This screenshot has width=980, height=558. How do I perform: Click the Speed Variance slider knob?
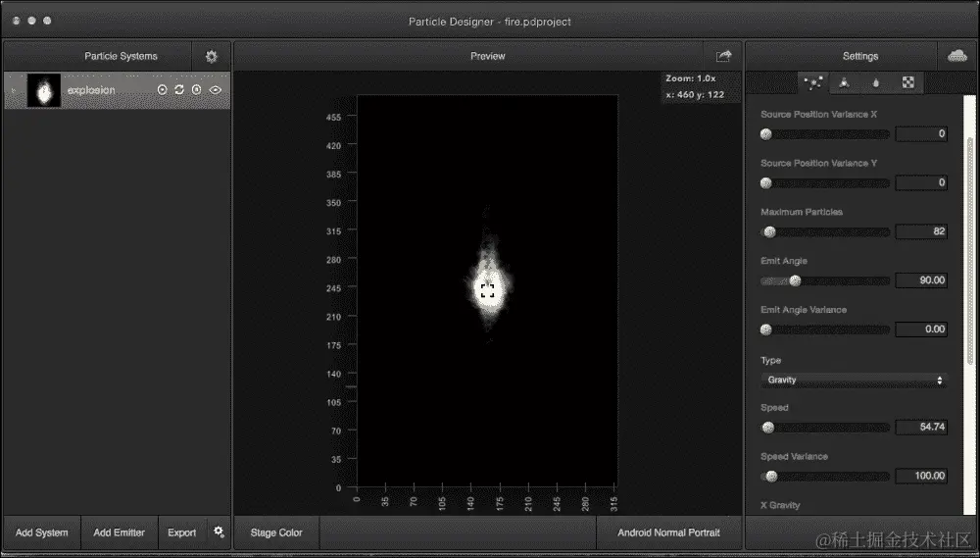tap(772, 476)
